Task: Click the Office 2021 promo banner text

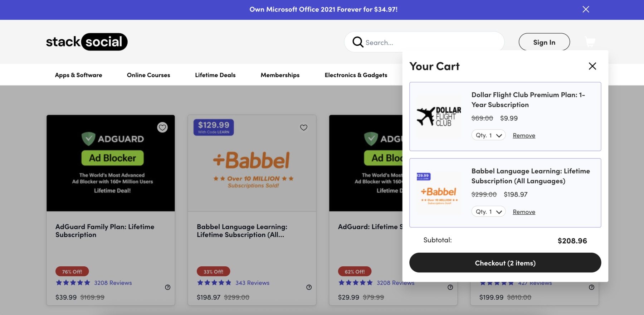Action: pos(323,9)
